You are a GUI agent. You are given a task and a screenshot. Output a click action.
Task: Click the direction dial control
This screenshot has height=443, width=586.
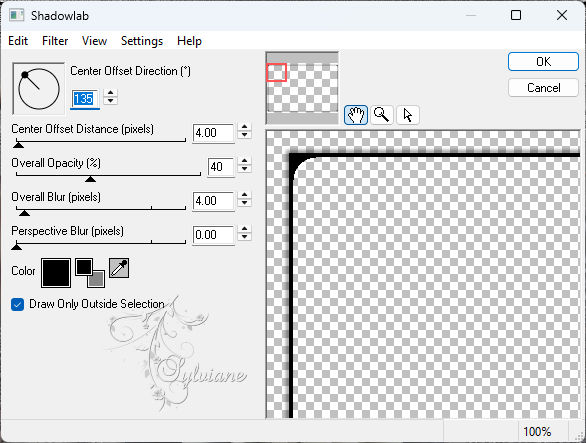coord(38,89)
